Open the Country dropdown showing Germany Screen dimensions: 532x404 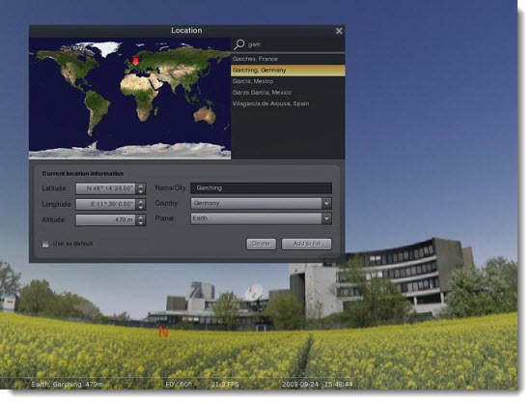pos(261,203)
